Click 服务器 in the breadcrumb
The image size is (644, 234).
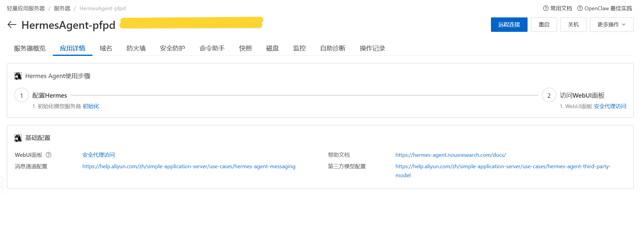(x=62, y=8)
